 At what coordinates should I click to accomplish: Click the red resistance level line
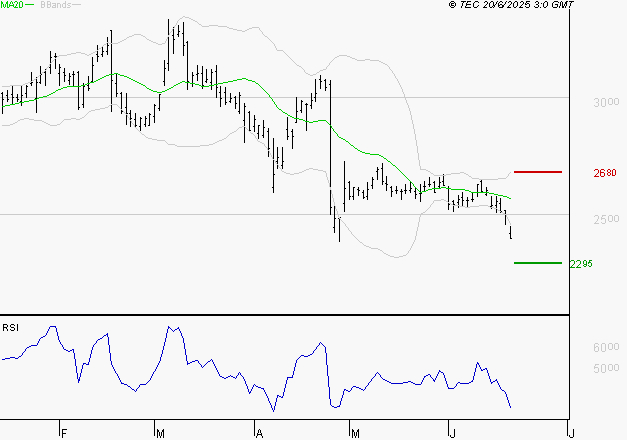click(x=537, y=172)
